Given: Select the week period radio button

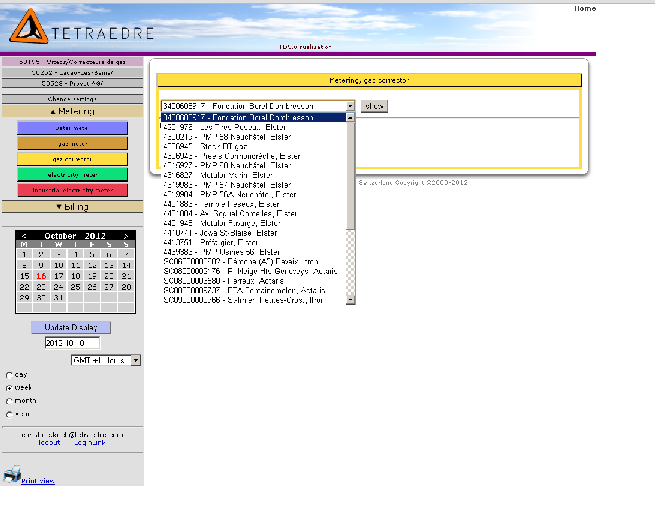Looking at the screenshot, I should (10, 387).
